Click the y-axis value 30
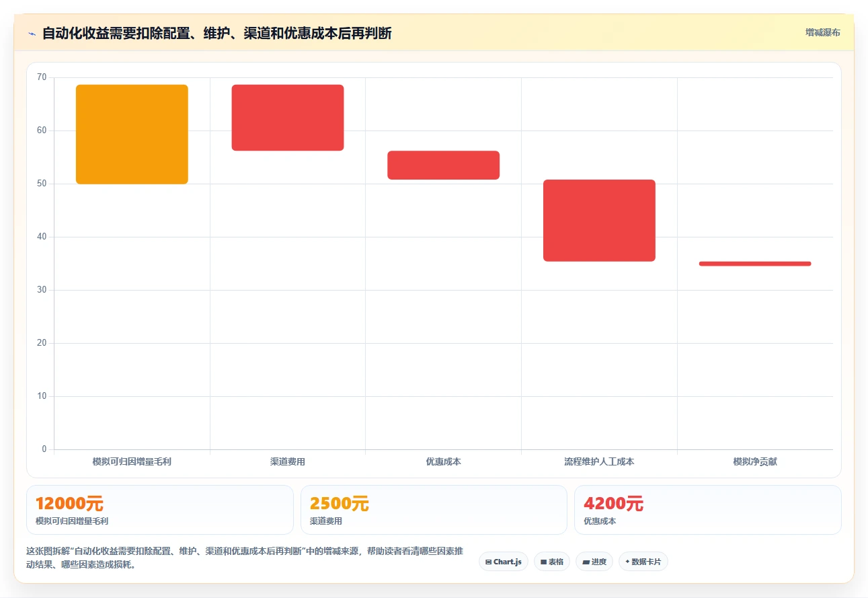868x598 pixels. tap(42, 290)
